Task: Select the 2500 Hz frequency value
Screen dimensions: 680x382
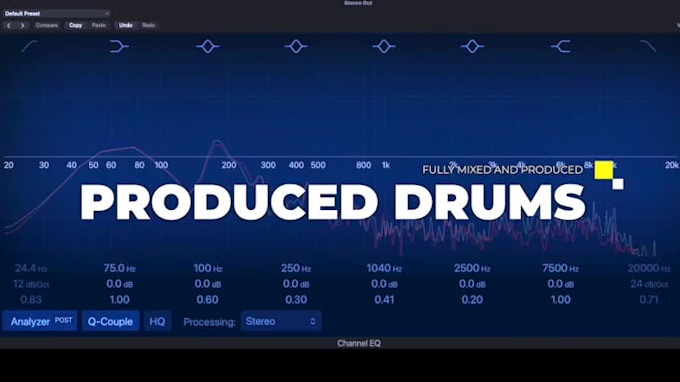Action: [x=472, y=268]
